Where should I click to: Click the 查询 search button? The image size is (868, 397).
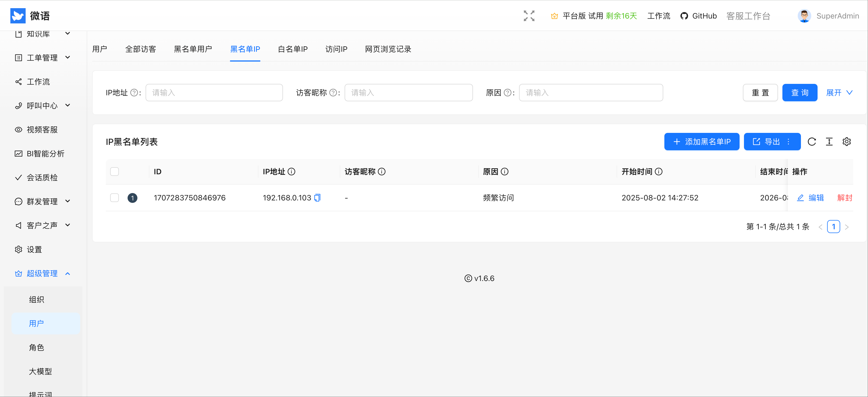(x=800, y=93)
